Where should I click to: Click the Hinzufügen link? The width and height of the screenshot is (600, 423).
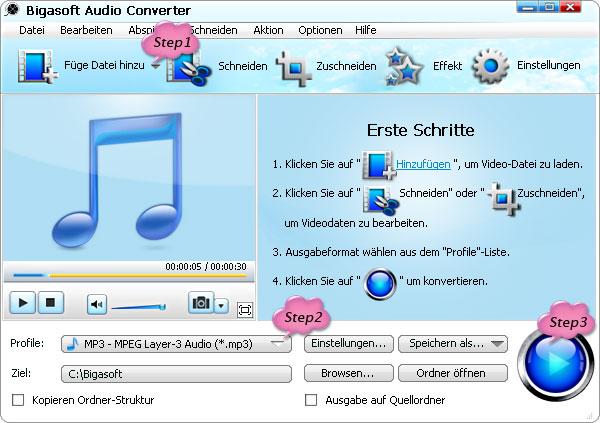pos(423,164)
